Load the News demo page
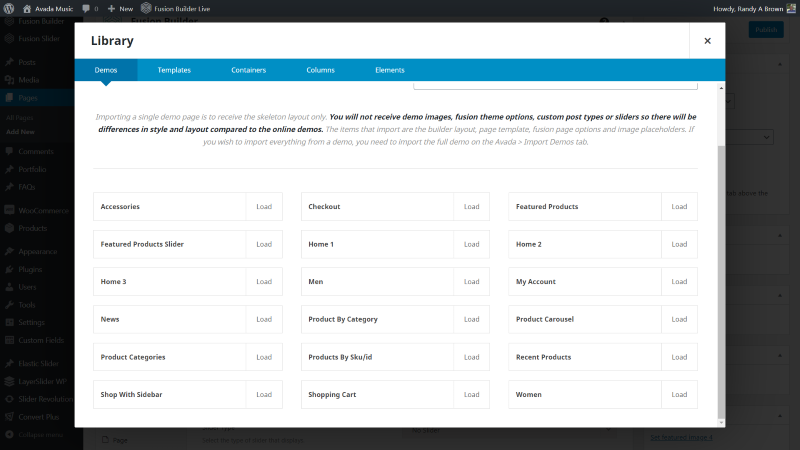The image size is (800, 450). click(x=264, y=319)
